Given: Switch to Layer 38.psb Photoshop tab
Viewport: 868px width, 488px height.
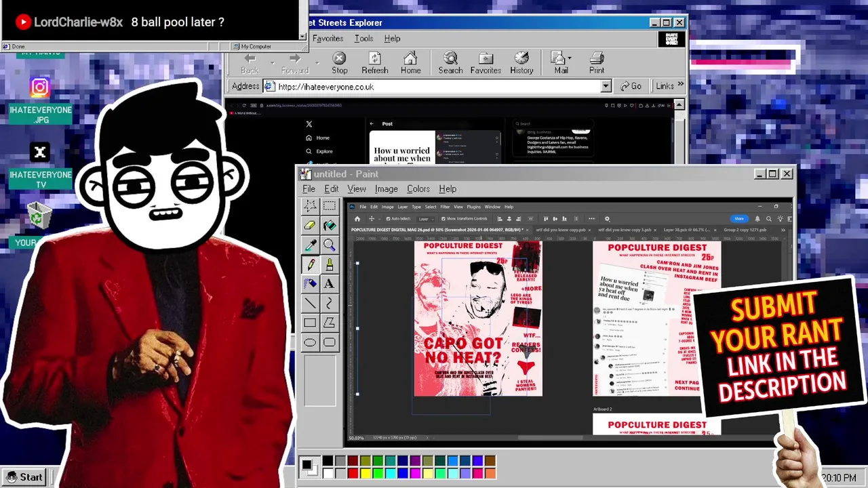Looking at the screenshot, I should coord(686,230).
